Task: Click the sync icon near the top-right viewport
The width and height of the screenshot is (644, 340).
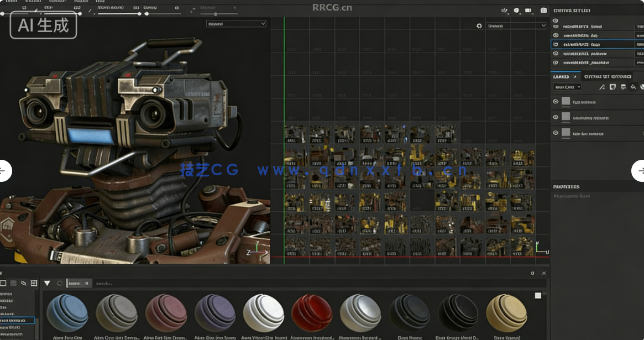Action: click(x=505, y=10)
